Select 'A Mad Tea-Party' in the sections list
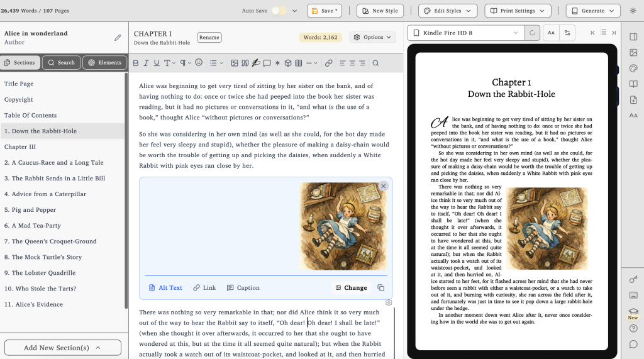 point(36,226)
